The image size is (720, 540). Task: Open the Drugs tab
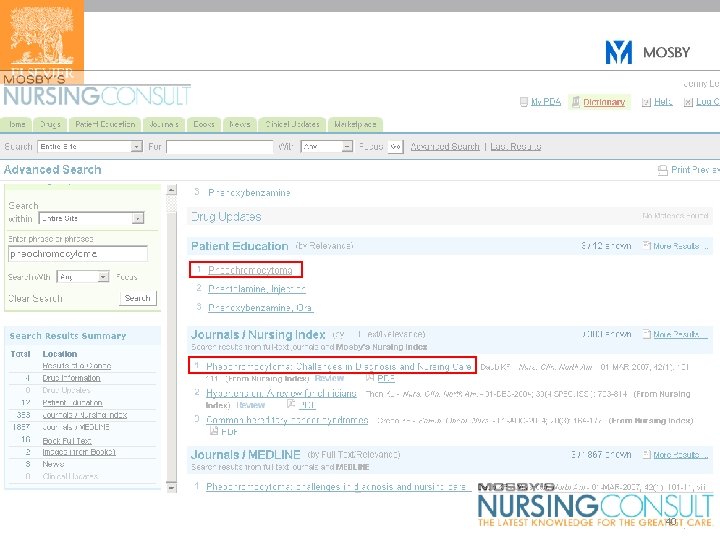coord(50,124)
